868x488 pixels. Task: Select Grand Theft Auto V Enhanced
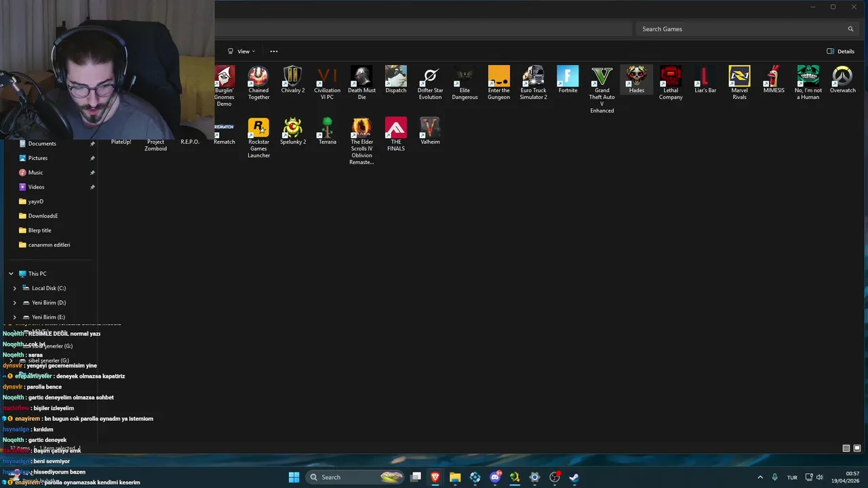(602, 89)
